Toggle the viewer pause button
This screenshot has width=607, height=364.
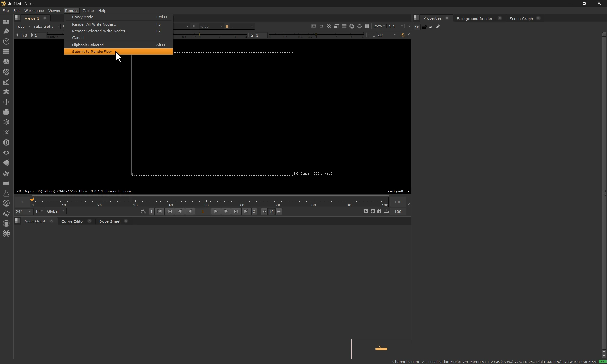pyautogui.click(x=367, y=26)
